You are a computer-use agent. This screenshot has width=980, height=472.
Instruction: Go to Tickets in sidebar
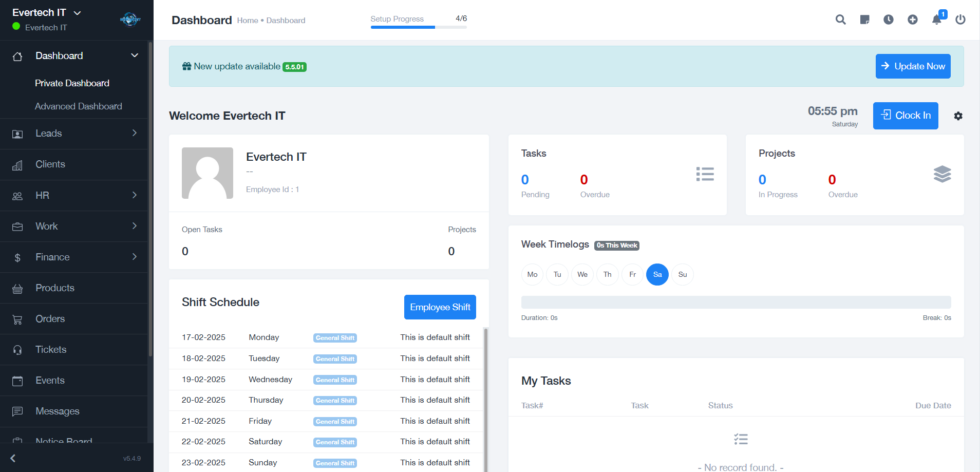coord(51,350)
